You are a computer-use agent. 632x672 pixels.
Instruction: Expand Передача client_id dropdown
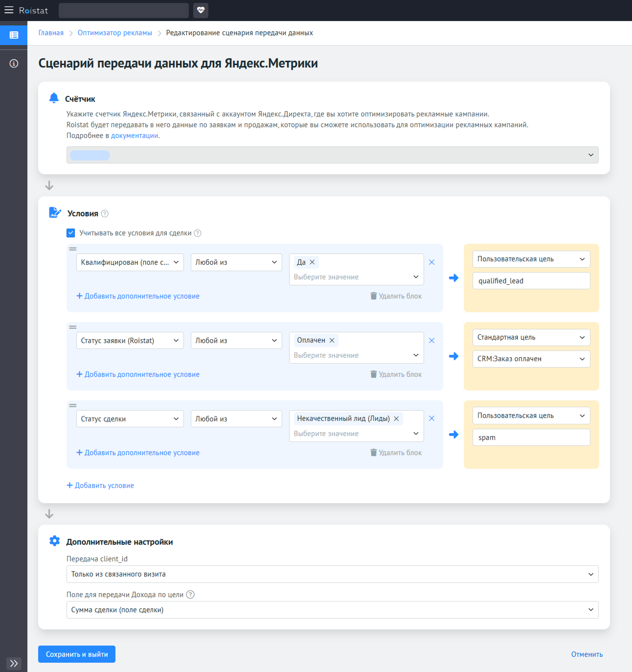[x=332, y=574]
